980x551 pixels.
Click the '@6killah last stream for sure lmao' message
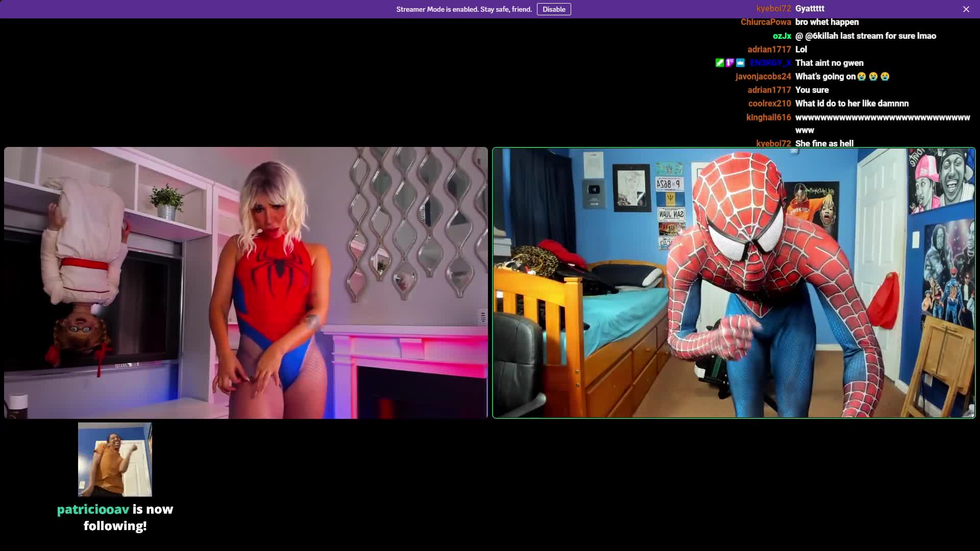pyautogui.click(x=866, y=36)
